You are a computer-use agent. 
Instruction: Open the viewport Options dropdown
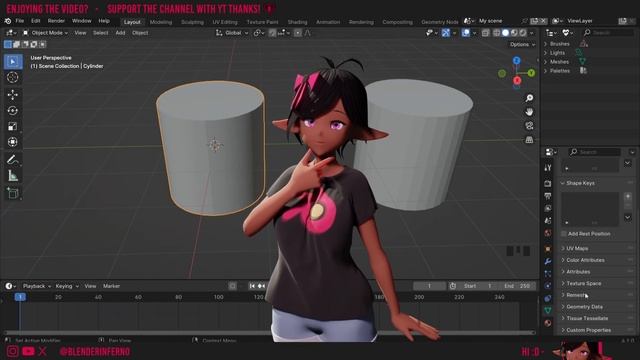pos(522,44)
